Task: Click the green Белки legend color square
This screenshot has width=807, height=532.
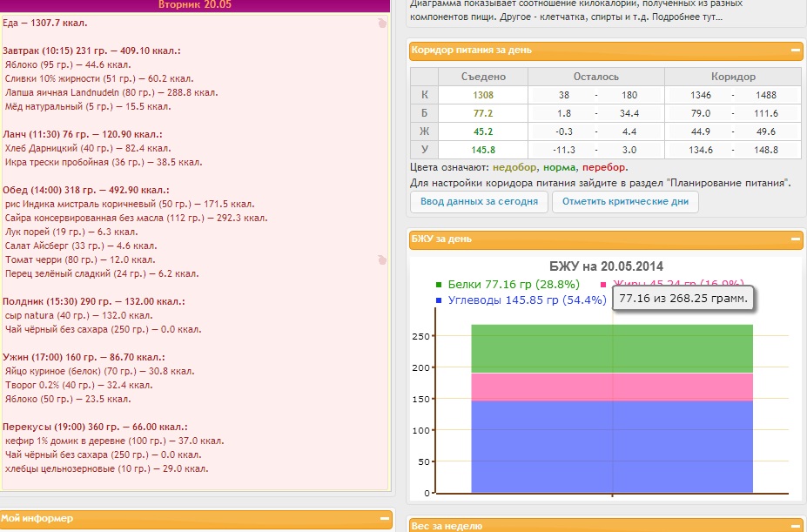Action: pyautogui.click(x=439, y=284)
